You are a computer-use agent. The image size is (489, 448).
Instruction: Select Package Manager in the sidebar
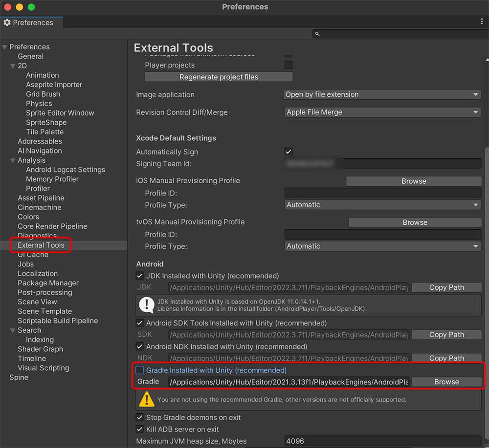(x=48, y=283)
